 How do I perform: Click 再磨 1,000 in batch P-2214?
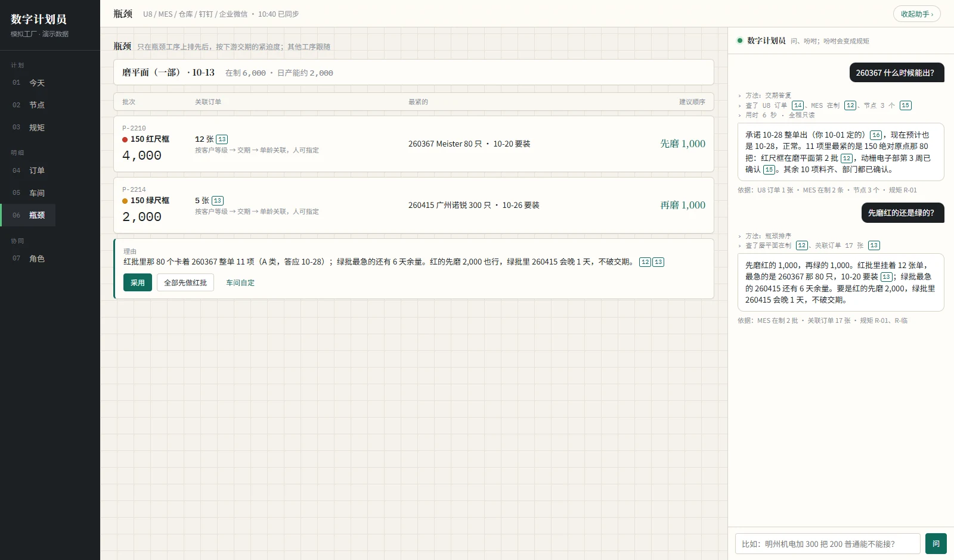pos(683,205)
